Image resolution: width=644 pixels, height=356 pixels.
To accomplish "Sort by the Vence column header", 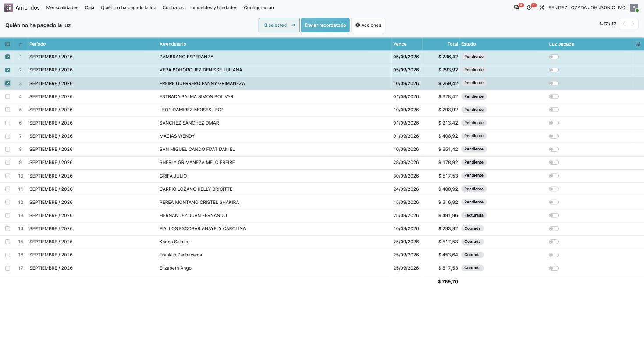I will click(x=407, y=44).
